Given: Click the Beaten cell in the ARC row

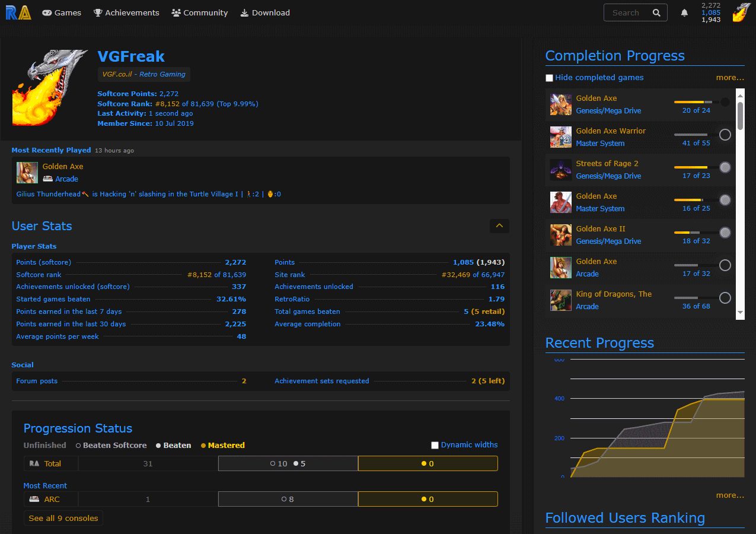Looking at the screenshot, I should pyautogui.click(x=288, y=499).
